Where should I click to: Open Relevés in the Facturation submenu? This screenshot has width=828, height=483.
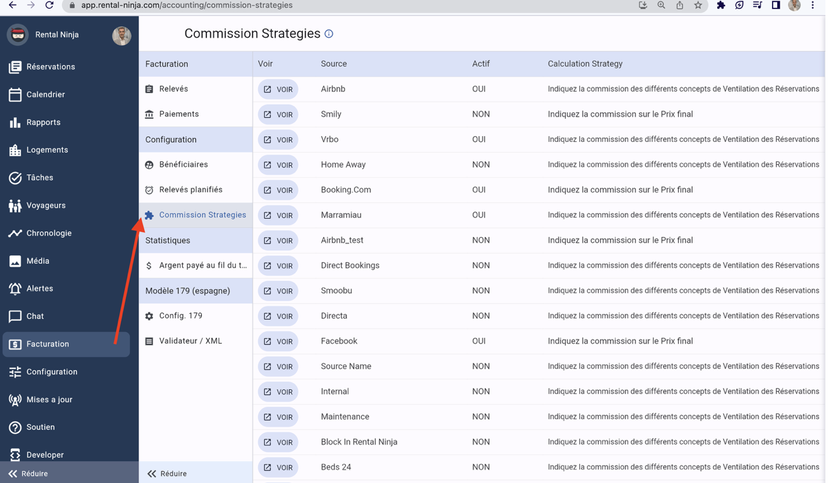[x=195, y=89]
